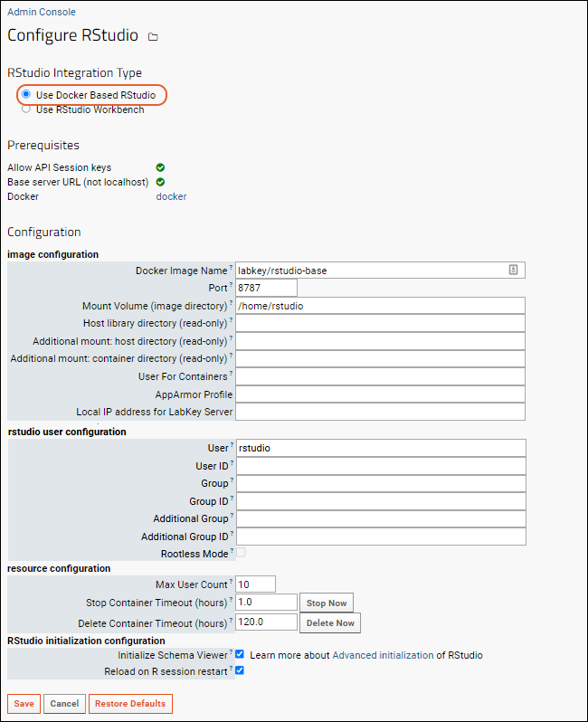Click the Group ID input field
The image size is (588, 722).
(x=381, y=501)
